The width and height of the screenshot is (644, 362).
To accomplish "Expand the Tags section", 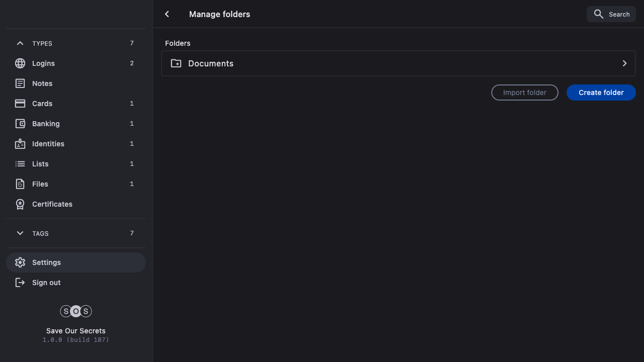I will tap(20, 233).
